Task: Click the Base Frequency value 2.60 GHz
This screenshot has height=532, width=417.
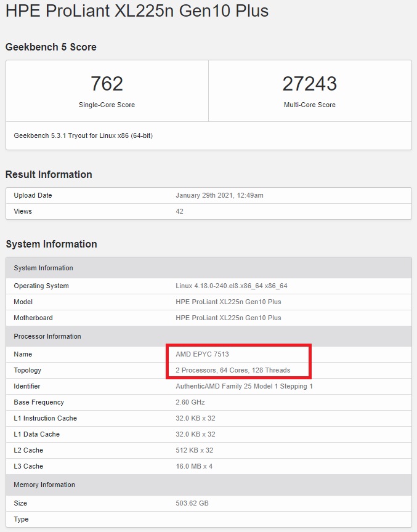Action: click(x=189, y=402)
